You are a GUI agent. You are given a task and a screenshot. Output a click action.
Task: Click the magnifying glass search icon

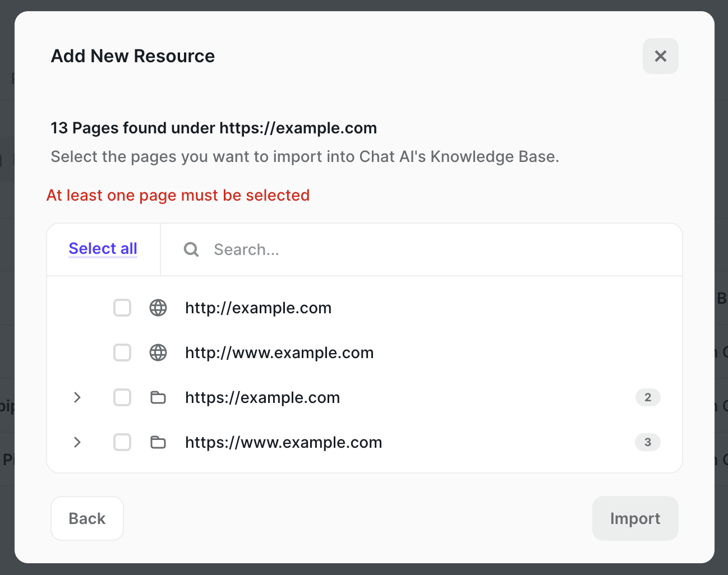(x=191, y=249)
